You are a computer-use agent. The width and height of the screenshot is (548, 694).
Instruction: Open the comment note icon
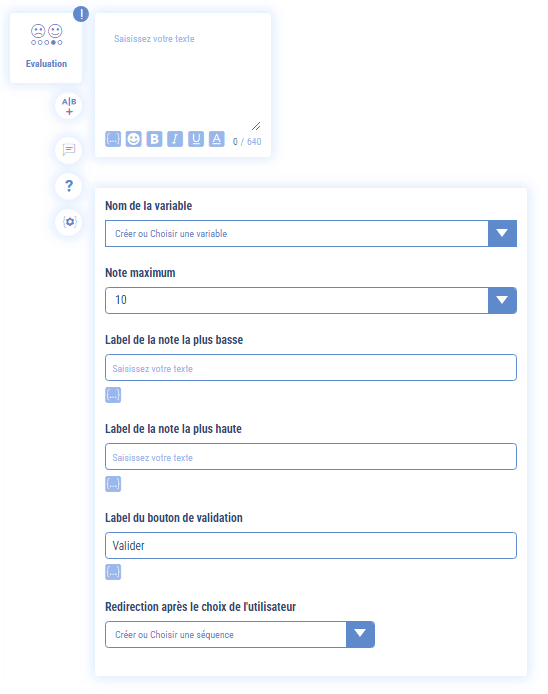coord(69,150)
